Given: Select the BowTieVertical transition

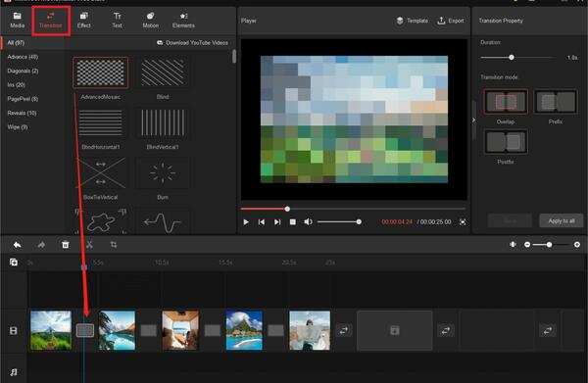Looking at the screenshot, I should click(x=101, y=172).
